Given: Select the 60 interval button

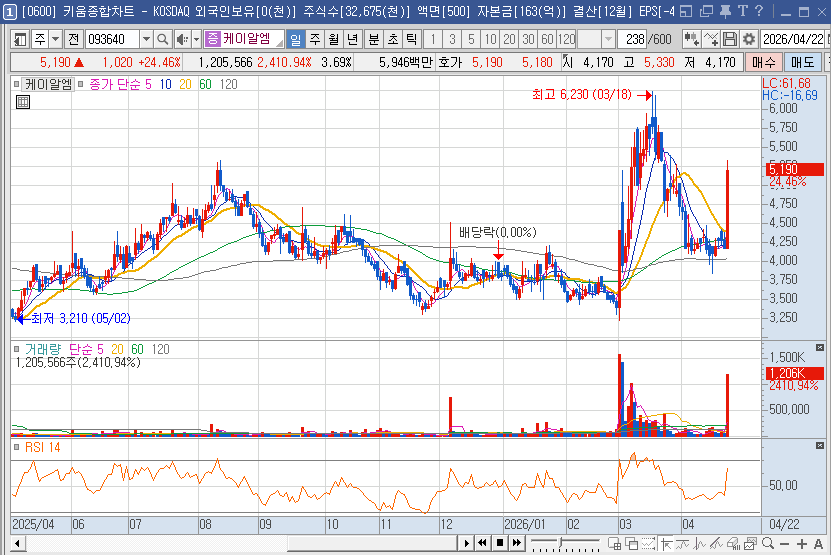Looking at the screenshot, I should [547, 39].
